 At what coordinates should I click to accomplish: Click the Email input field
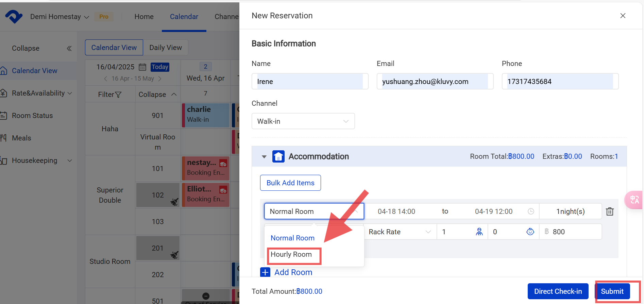[x=435, y=82]
